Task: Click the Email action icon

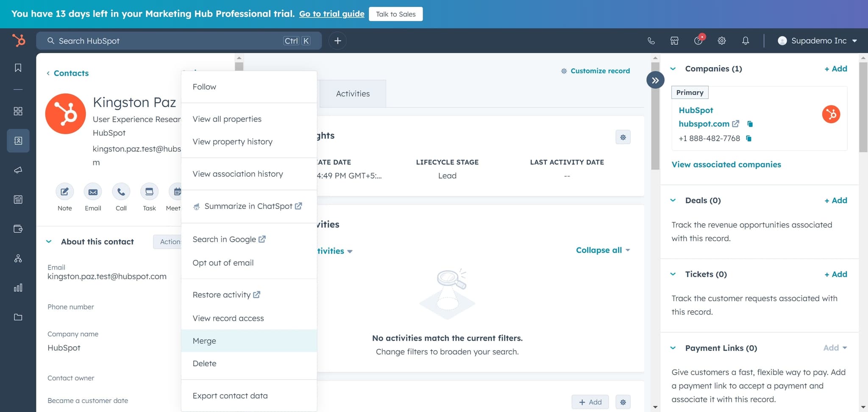Action: click(93, 192)
